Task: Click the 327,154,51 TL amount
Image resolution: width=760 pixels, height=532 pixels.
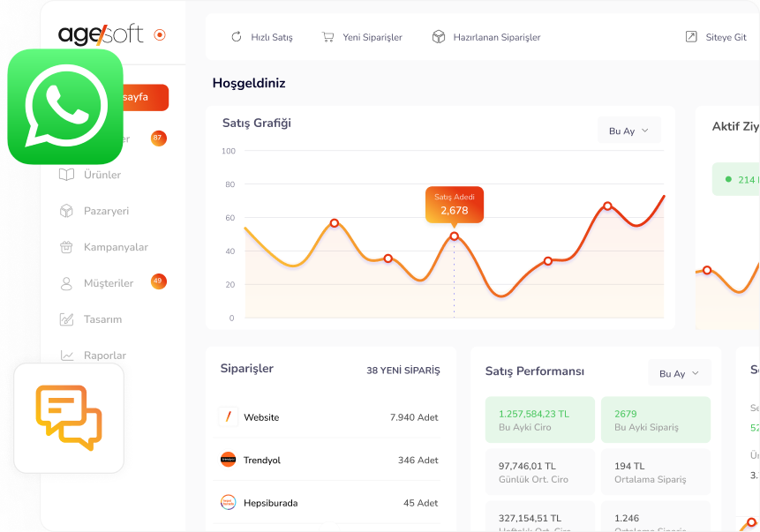Action: (x=530, y=519)
